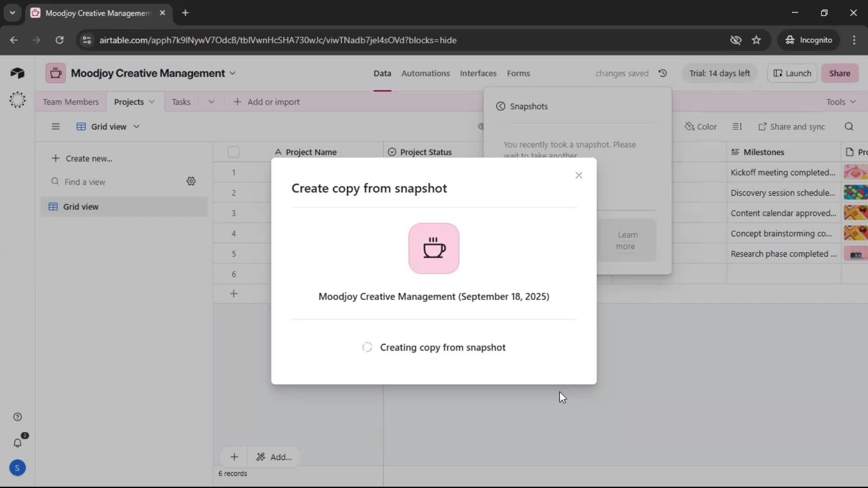Click cell 'Discovery session schedule...'

pyautogui.click(x=783, y=192)
